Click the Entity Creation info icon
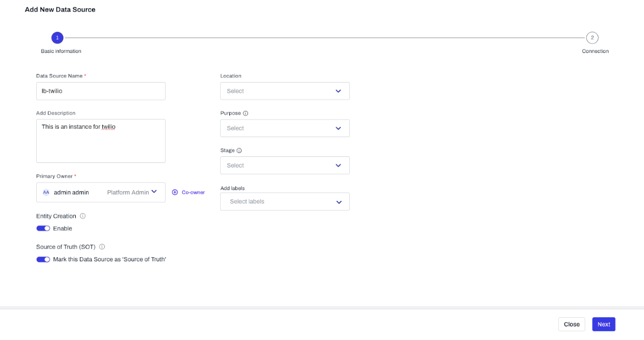This screenshot has width=644, height=340. click(x=83, y=216)
